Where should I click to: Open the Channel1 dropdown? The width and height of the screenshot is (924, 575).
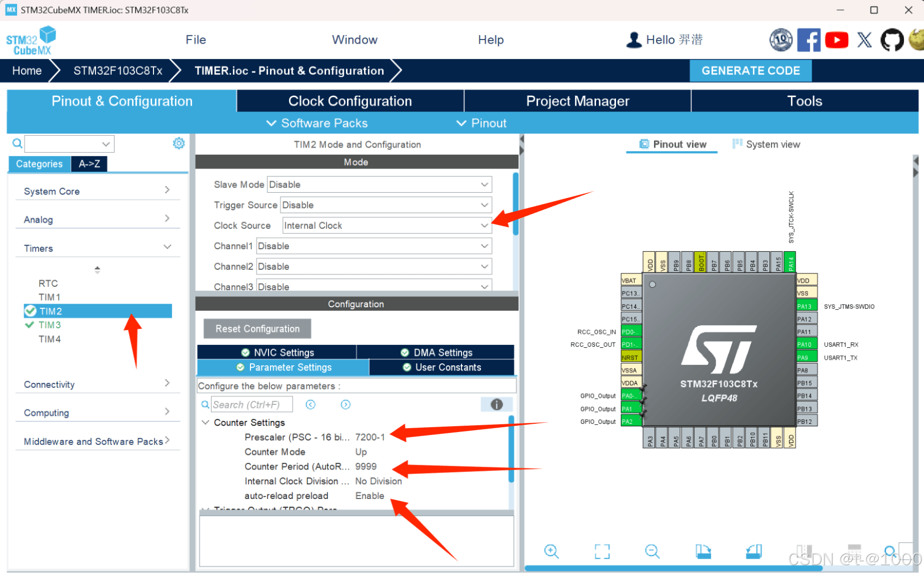374,246
